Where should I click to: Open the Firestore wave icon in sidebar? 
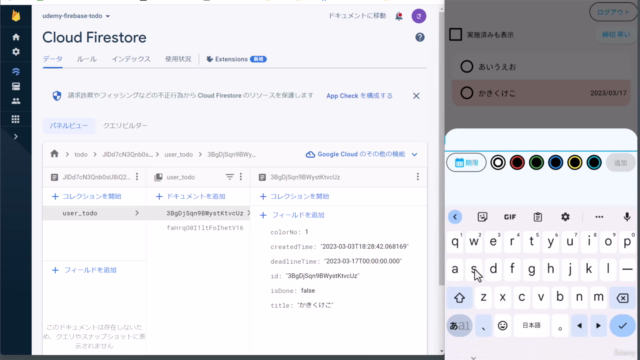16,71
